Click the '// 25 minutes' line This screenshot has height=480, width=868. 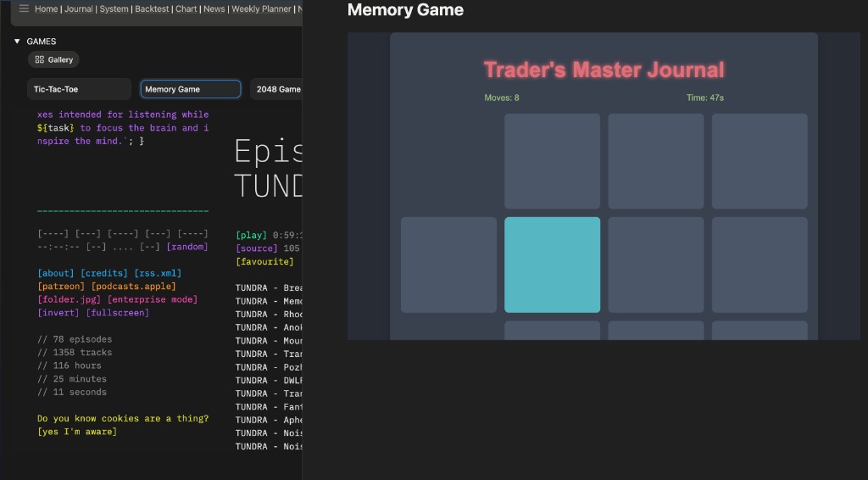click(x=72, y=379)
